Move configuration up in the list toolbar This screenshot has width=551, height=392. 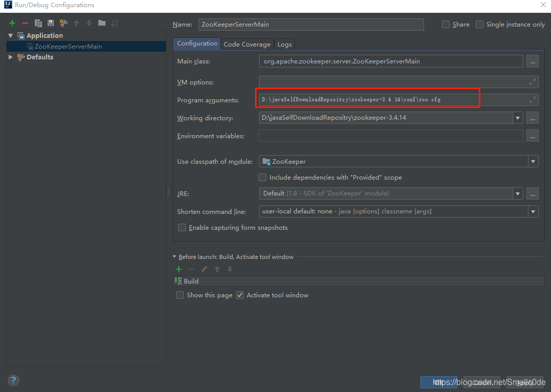76,23
